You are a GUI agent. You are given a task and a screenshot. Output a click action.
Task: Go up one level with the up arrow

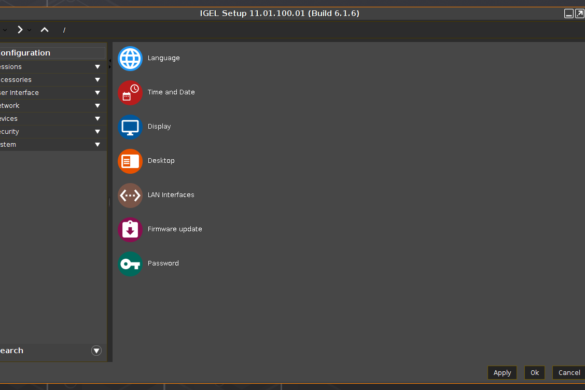pyautogui.click(x=44, y=29)
